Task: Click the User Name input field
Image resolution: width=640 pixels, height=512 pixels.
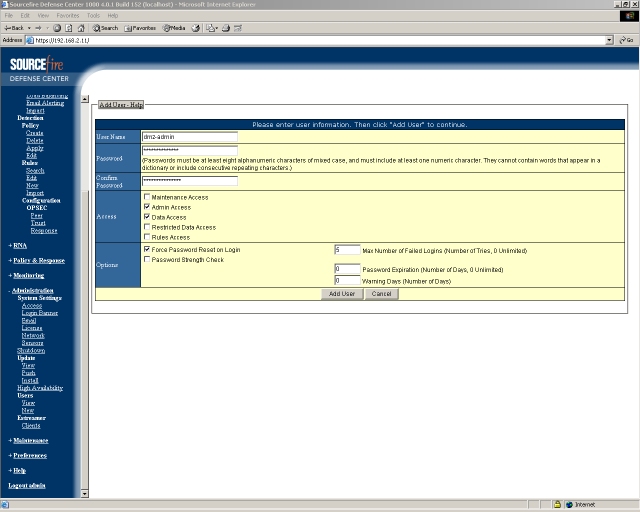Action: (x=190, y=137)
